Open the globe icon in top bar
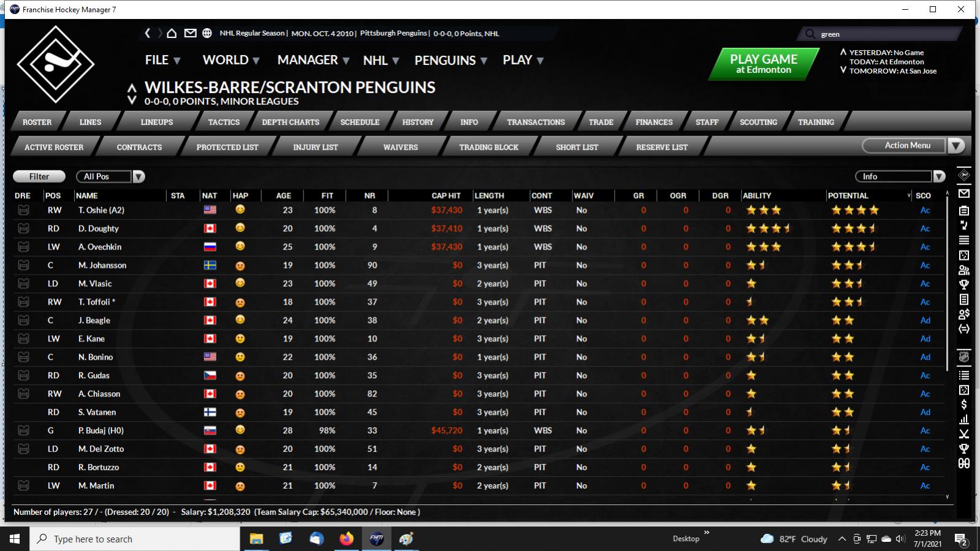 (207, 33)
